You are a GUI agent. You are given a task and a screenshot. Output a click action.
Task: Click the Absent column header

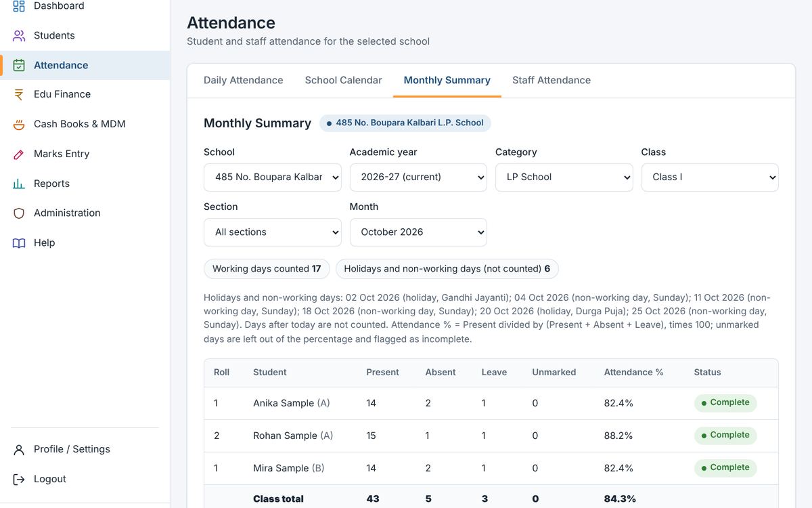point(441,373)
